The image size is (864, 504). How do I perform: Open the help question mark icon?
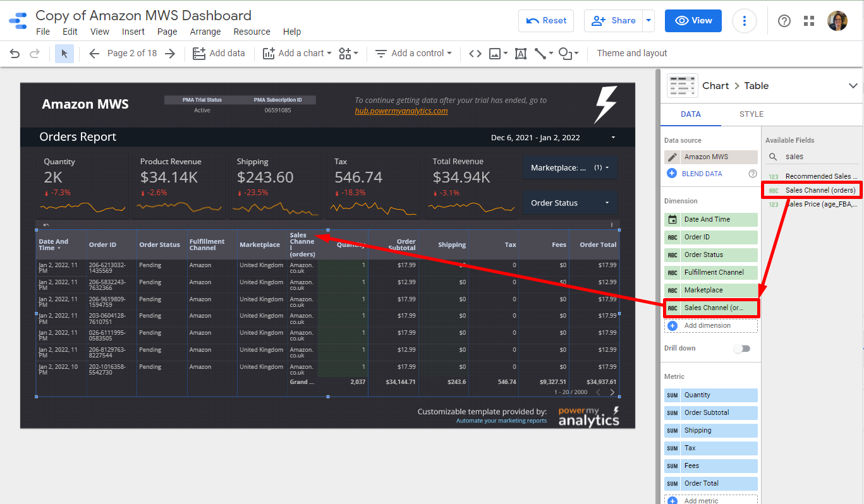coord(784,21)
